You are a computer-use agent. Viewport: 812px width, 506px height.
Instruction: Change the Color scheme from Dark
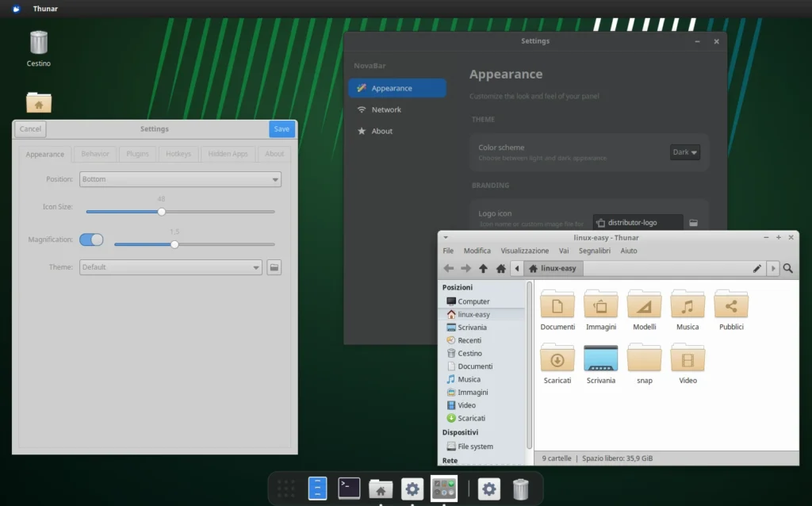point(684,151)
